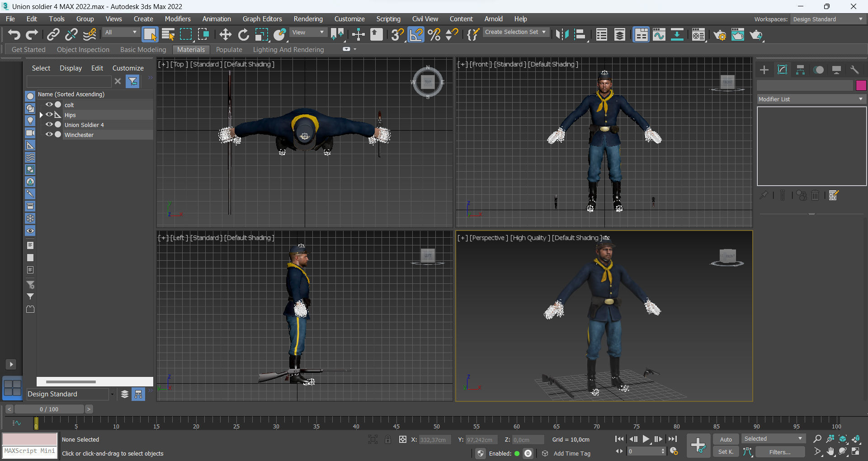Open the Arnold menu
Image resolution: width=868 pixels, height=461 pixels.
(493, 19)
